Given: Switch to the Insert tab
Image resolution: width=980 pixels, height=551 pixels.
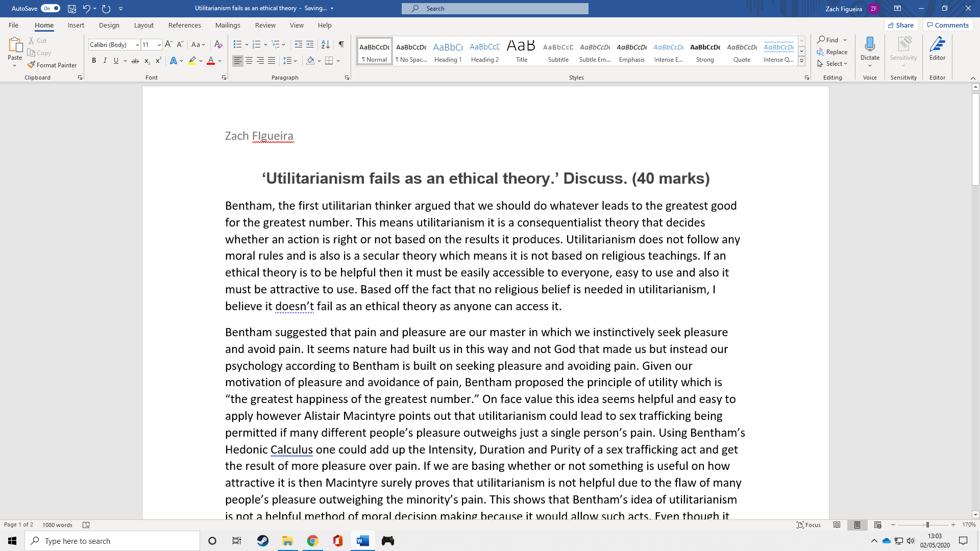Looking at the screenshot, I should pyautogui.click(x=76, y=25).
